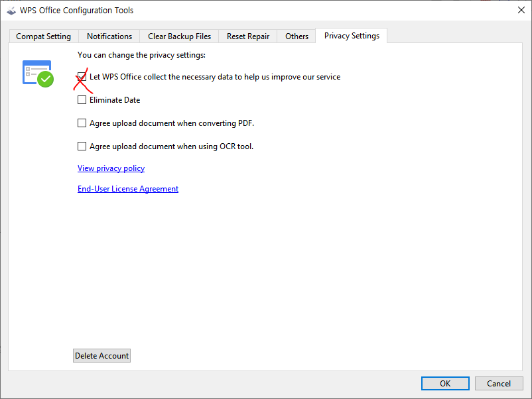Tick Agree upload document when converting PDF
Image resolution: width=532 pixels, height=399 pixels.
82,123
